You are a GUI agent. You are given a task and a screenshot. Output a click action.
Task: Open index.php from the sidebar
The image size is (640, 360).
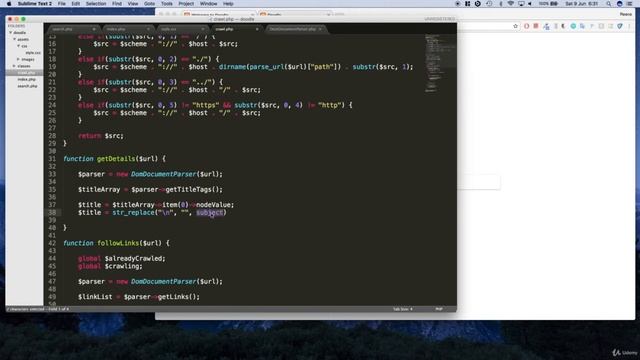[27, 79]
